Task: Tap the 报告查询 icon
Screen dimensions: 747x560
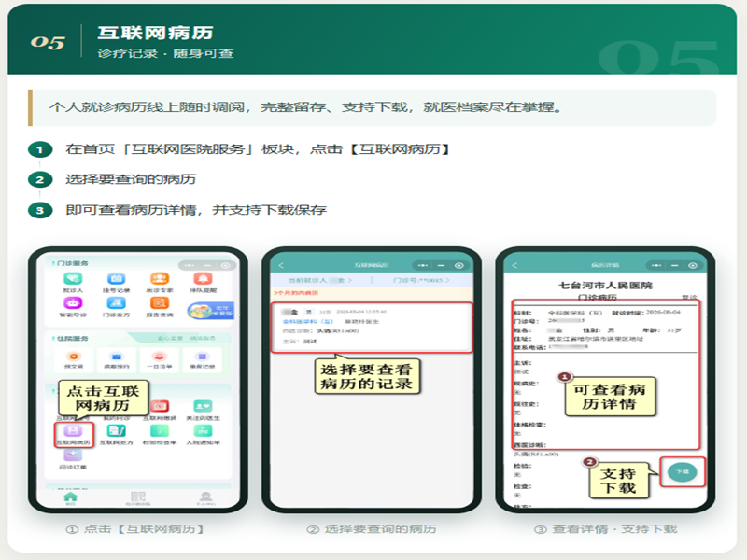Action: click(160, 303)
